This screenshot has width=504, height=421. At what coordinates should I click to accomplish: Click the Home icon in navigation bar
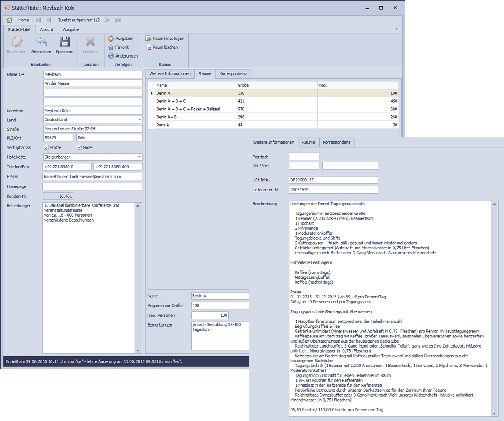[x=10, y=20]
